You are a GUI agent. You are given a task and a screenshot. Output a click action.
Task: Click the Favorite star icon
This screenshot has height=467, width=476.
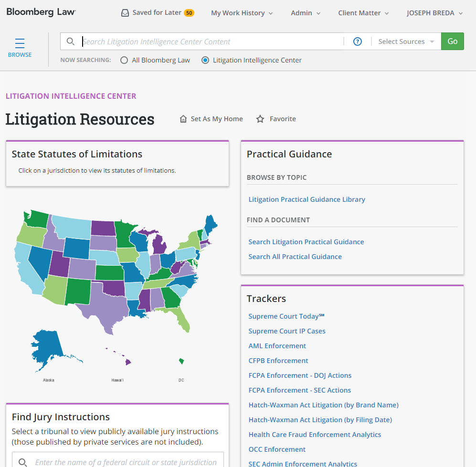click(260, 119)
